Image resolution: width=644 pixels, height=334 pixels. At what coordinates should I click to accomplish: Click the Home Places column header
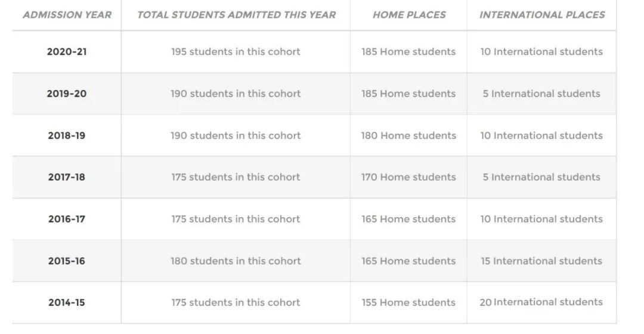pos(408,15)
